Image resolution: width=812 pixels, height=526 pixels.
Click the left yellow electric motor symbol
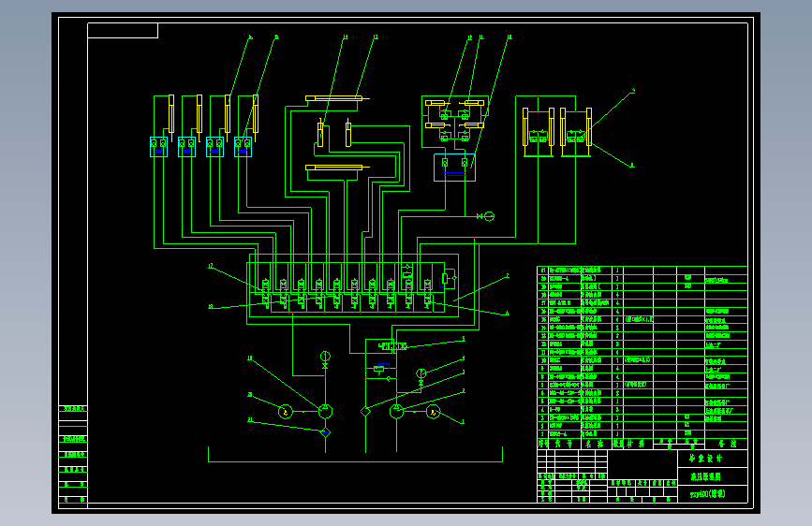pyautogui.click(x=286, y=412)
